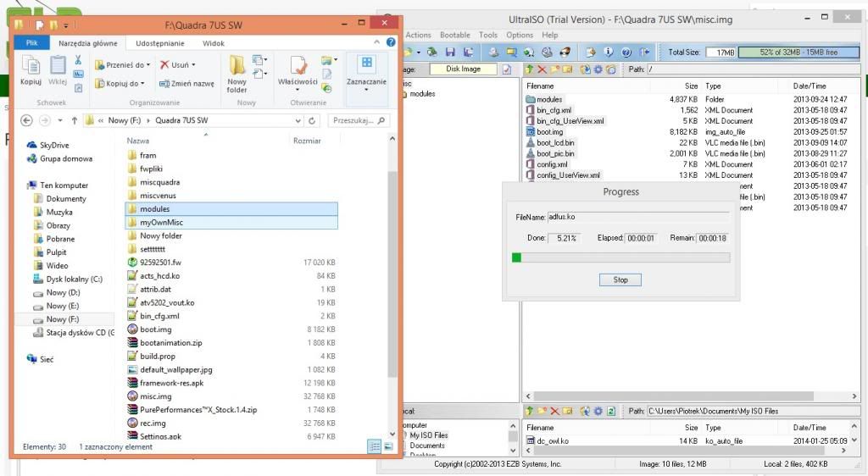
Task: Switch to the Udostępnianie tab
Action: [160, 43]
